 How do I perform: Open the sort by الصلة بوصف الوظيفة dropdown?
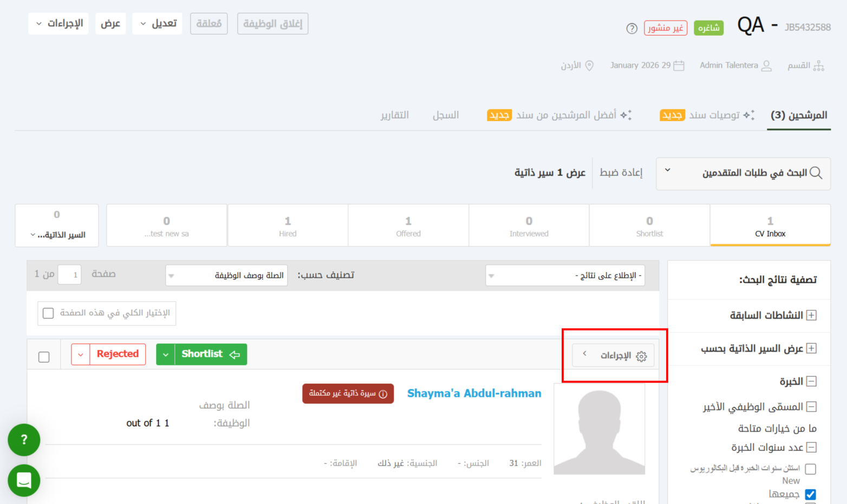point(226,276)
